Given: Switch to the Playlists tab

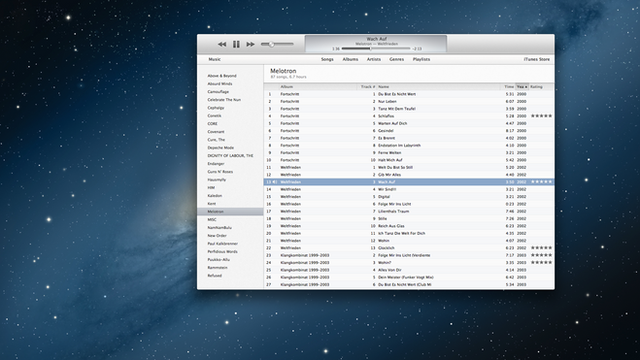Looking at the screenshot, I should click(421, 59).
